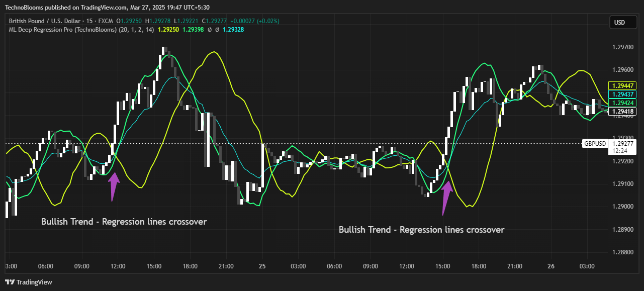Click the green indicator value 1.29398

[193, 30]
